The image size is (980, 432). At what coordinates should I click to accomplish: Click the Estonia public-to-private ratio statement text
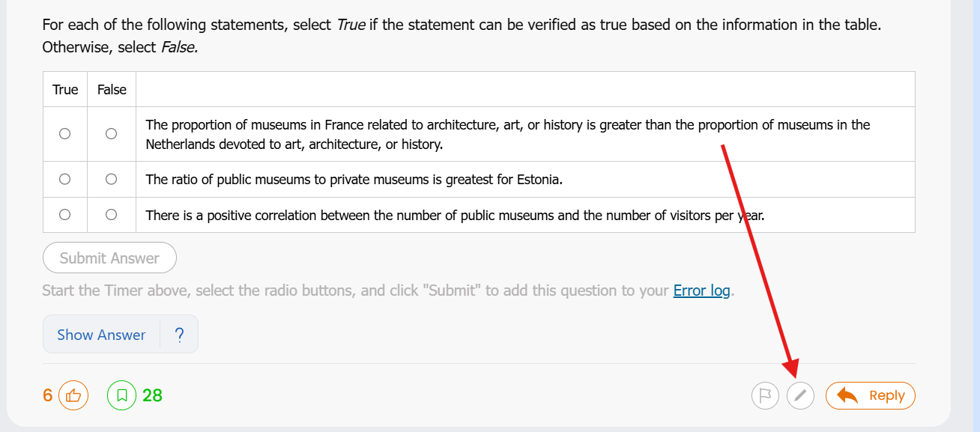click(x=354, y=180)
